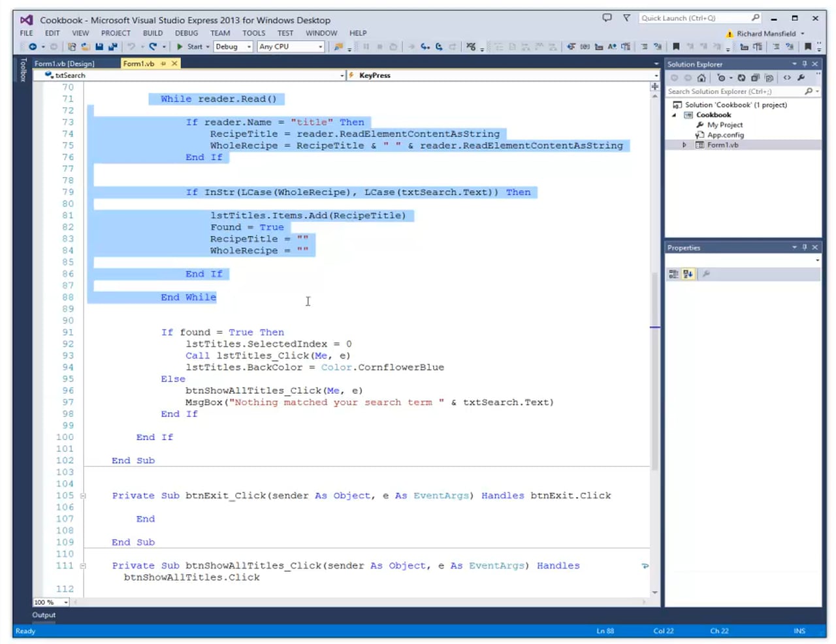The image size is (836, 644).
Task: Select the Solution 'Cookbook' root node
Action: click(x=735, y=105)
